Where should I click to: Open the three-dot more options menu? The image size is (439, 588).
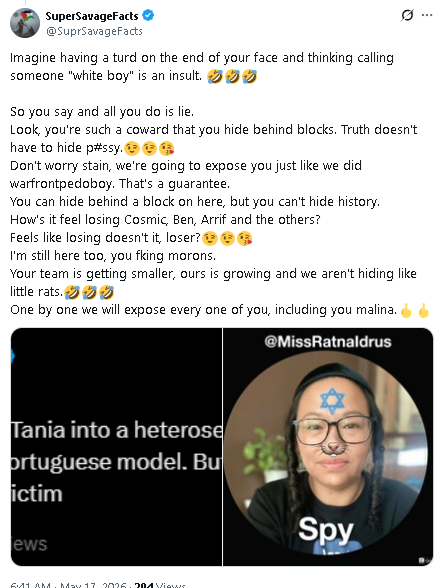coord(427,15)
